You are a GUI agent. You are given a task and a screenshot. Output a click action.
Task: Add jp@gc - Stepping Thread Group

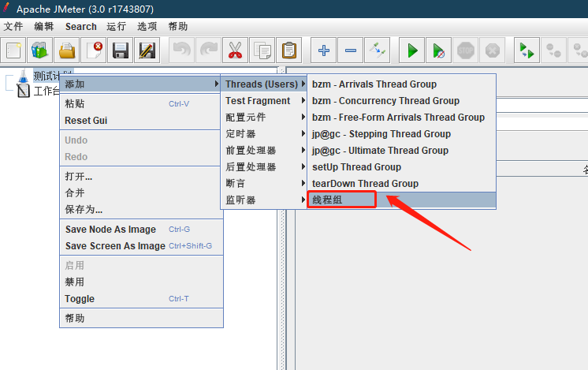[402, 133]
